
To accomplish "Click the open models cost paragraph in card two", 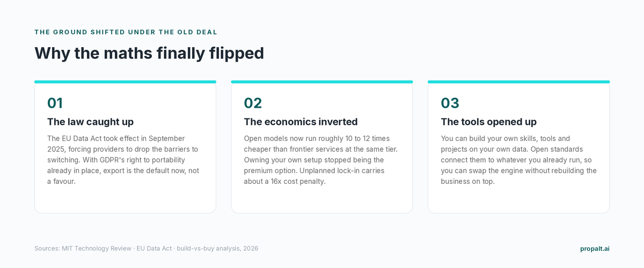I will [321, 160].
